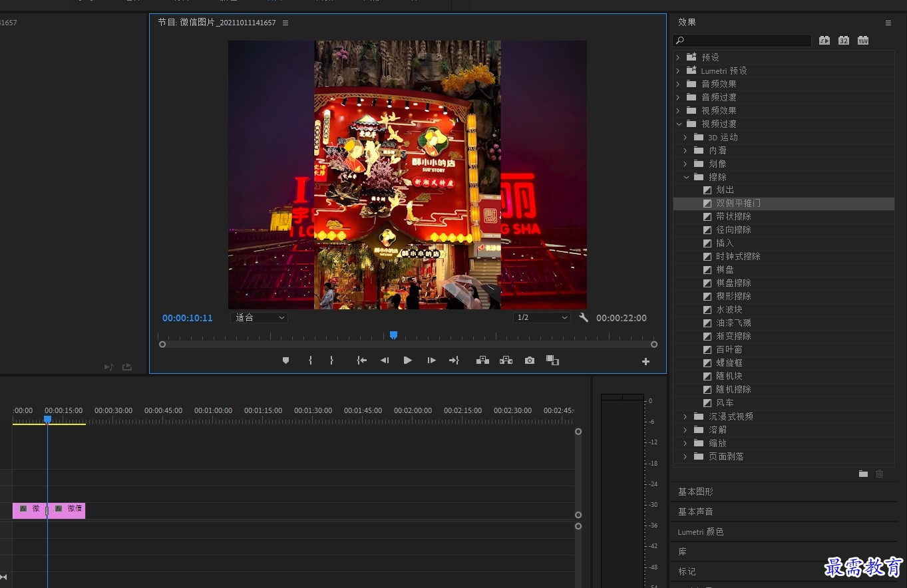907x588 pixels.
Task: Collapse the 视频过渡 folder
Action: (679, 124)
